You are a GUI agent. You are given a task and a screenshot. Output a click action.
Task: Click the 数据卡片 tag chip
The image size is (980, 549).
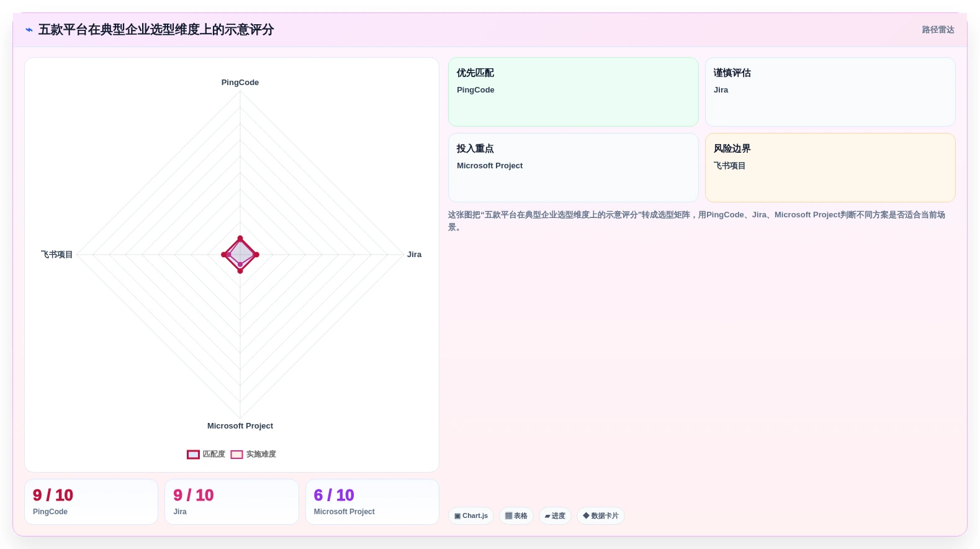tap(601, 516)
